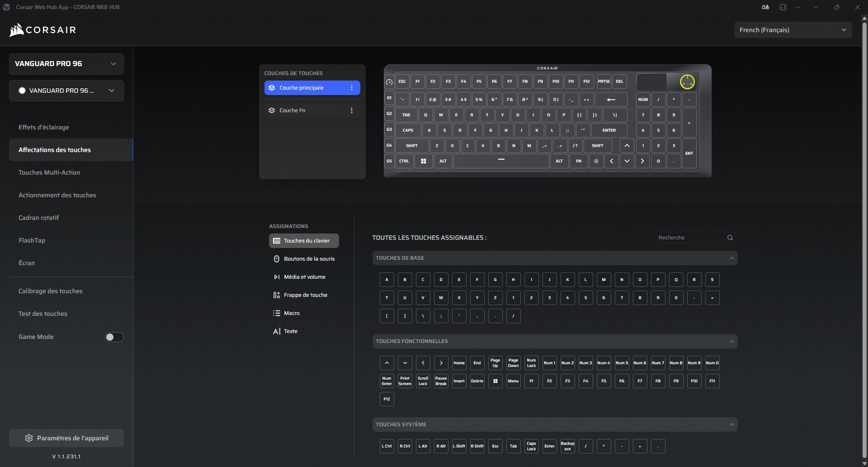
Task: Select the Windows key in Touches fonctionnelles
Action: (x=495, y=381)
